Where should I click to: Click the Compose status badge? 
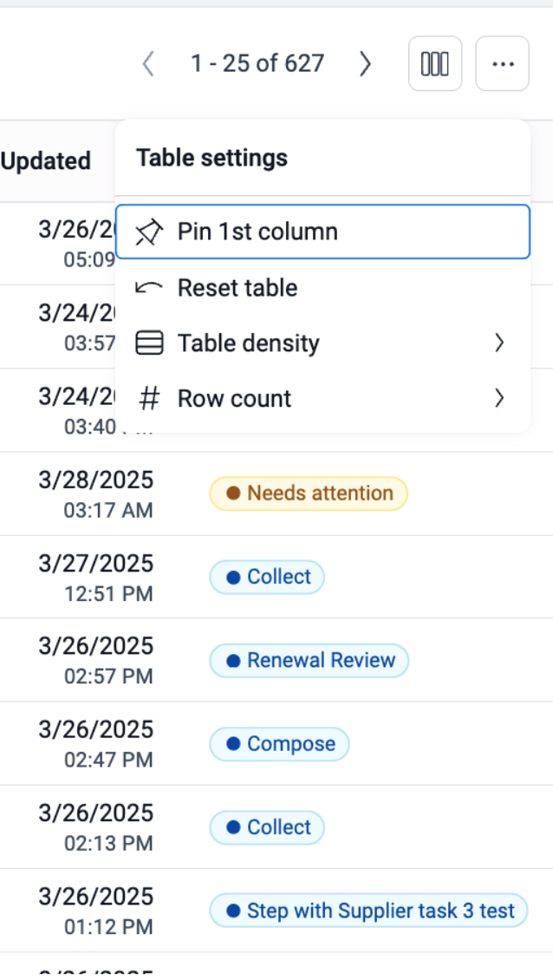pyautogui.click(x=278, y=744)
